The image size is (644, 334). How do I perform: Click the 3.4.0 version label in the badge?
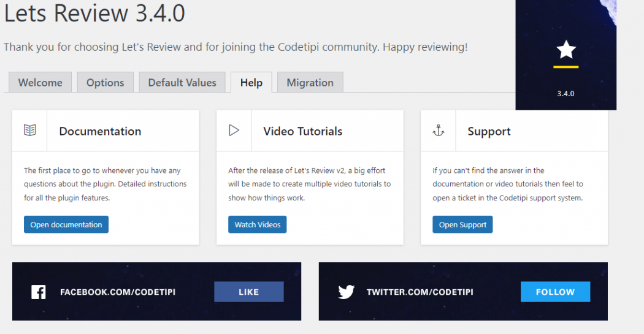[565, 94]
